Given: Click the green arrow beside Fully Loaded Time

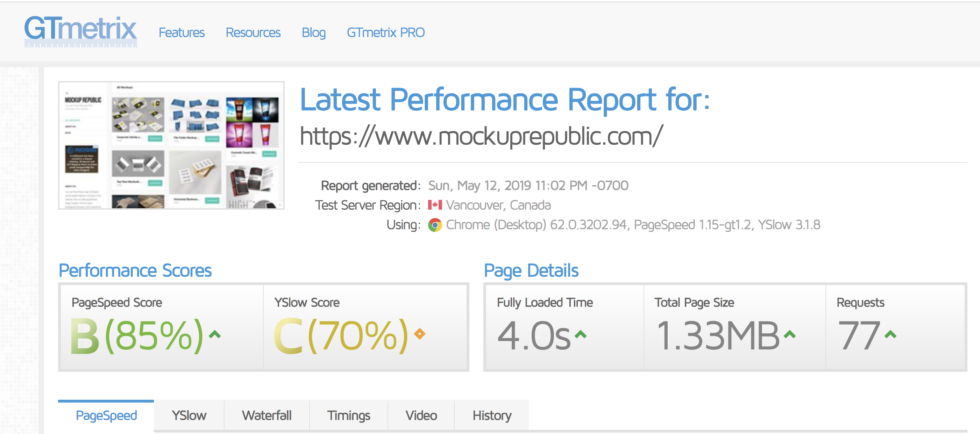Looking at the screenshot, I should coord(581,334).
